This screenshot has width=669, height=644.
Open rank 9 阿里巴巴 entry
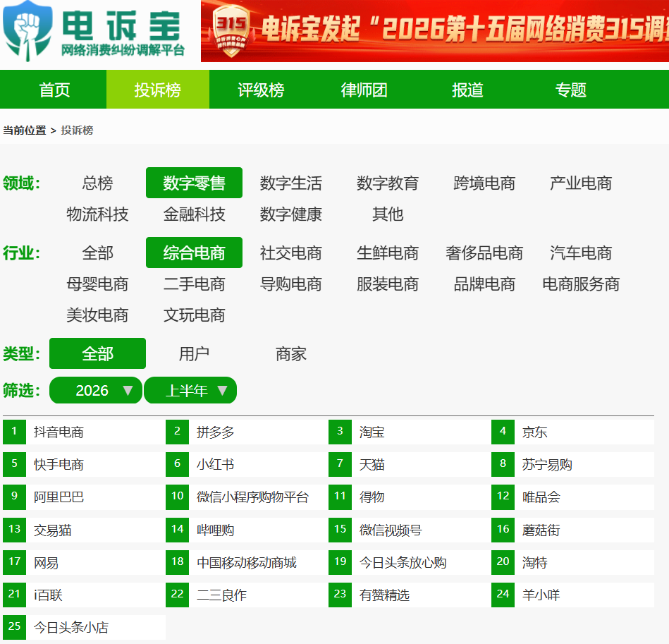click(x=84, y=497)
